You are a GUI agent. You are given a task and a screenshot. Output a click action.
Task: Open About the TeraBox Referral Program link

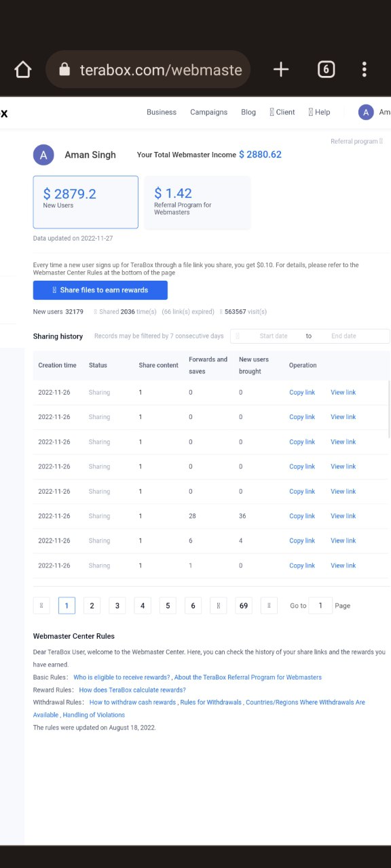(x=248, y=677)
